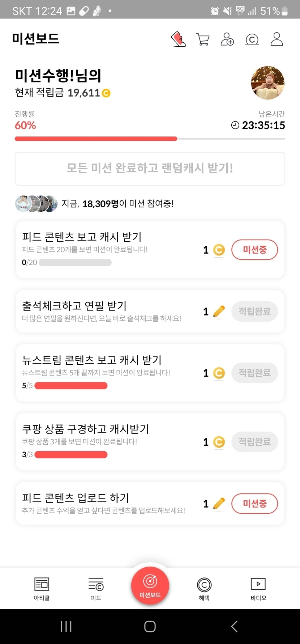Tap the gold coin beside 적립금 19,611
Image resolution: width=300 pixels, height=644 pixels.
coord(106,93)
